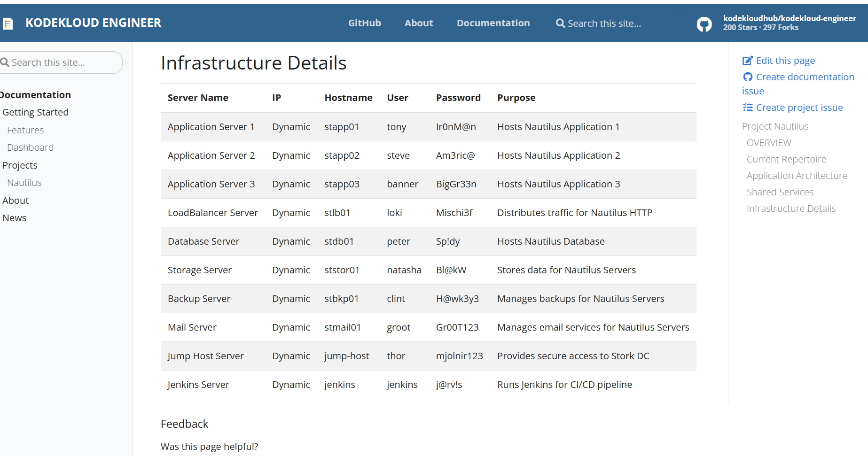Click Distributes traffic for Nautilus HTTP text
Screen dimensions: 868x456
575,213
